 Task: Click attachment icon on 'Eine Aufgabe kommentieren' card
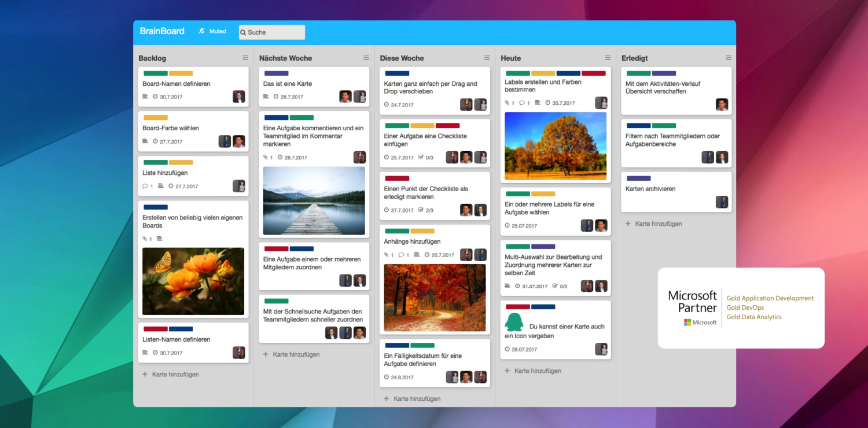tap(266, 158)
